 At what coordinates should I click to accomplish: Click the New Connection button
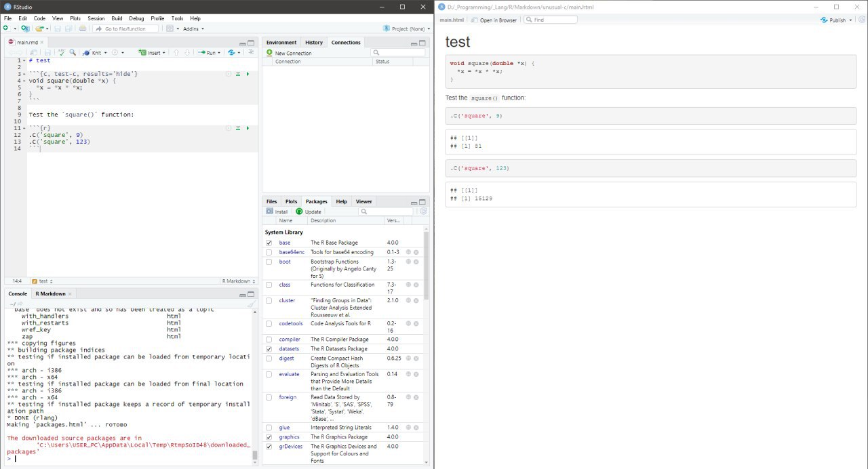click(290, 53)
